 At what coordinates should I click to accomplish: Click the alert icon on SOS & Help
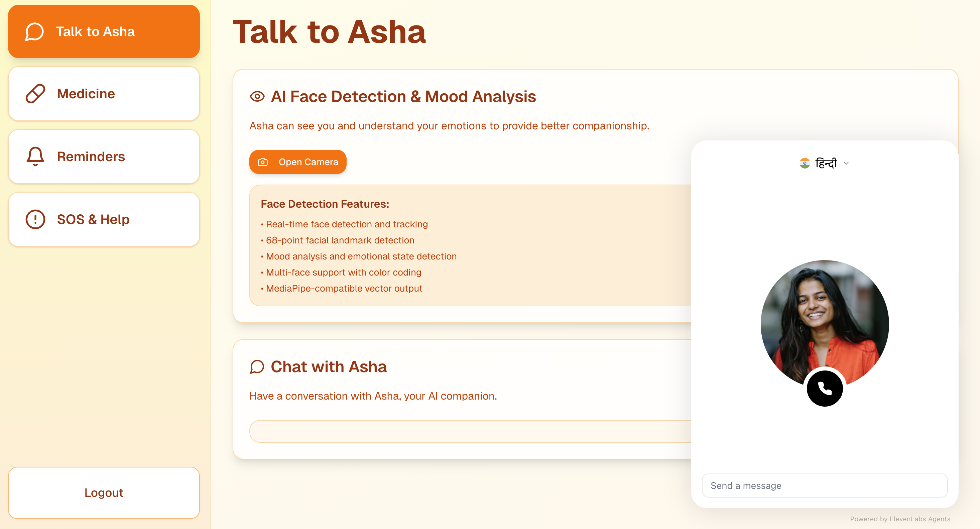[x=35, y=219]
